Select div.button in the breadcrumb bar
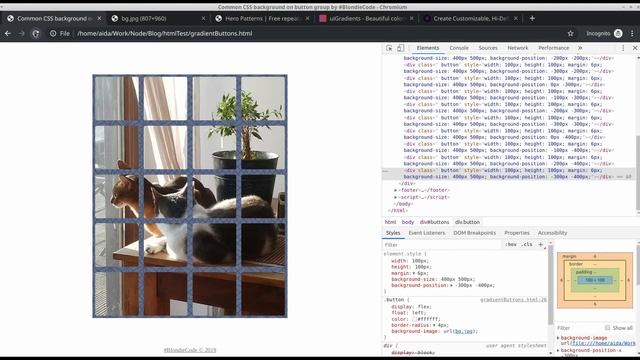 tap(467, 222)
